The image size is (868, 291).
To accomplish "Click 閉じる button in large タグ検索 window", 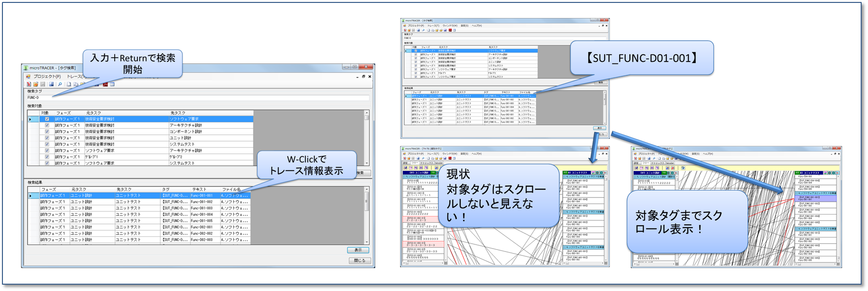I will [x=360, y=260].
